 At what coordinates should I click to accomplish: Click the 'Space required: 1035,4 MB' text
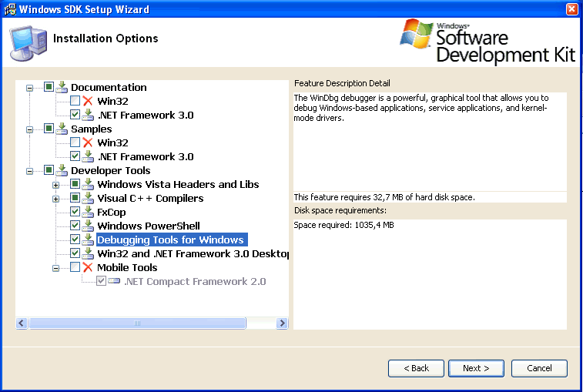pos(343,225)
